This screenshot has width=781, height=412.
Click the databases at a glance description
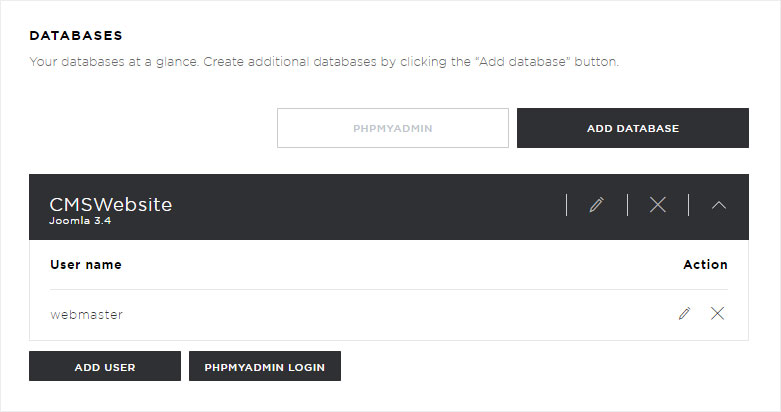[324, 62]
